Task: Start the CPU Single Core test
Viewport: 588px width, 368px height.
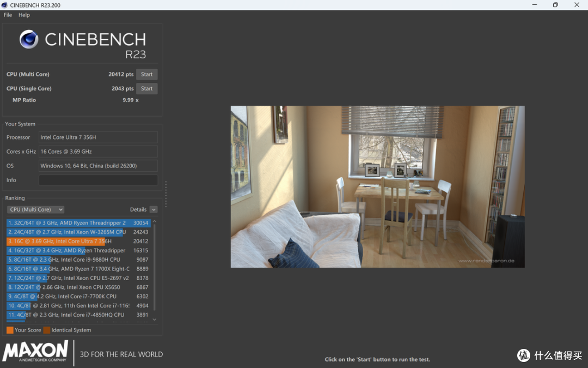Action: [x=146, y=89]
